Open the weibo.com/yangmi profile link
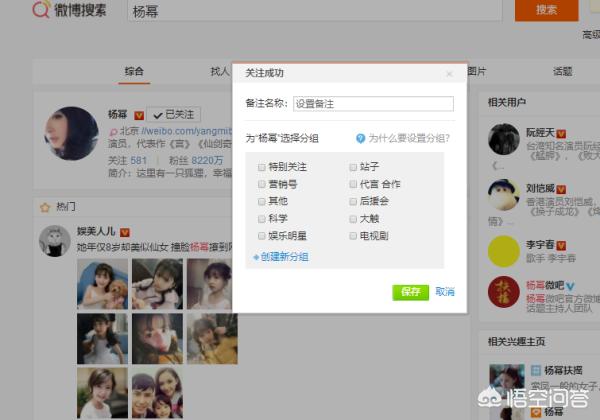Viewport: 600px width, 420px height. pyautogui.click(x=186, y=131)
